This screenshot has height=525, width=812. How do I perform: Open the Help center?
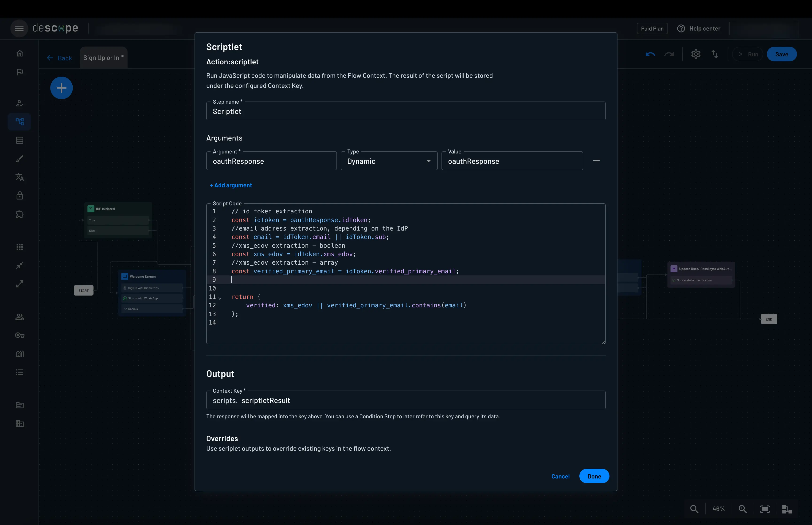click(x=699, y=29)
